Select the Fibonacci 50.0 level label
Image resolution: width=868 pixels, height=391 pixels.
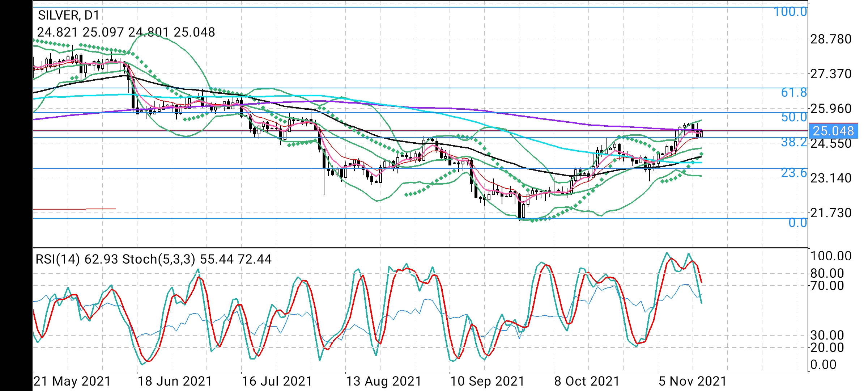[x=794, y=117]
